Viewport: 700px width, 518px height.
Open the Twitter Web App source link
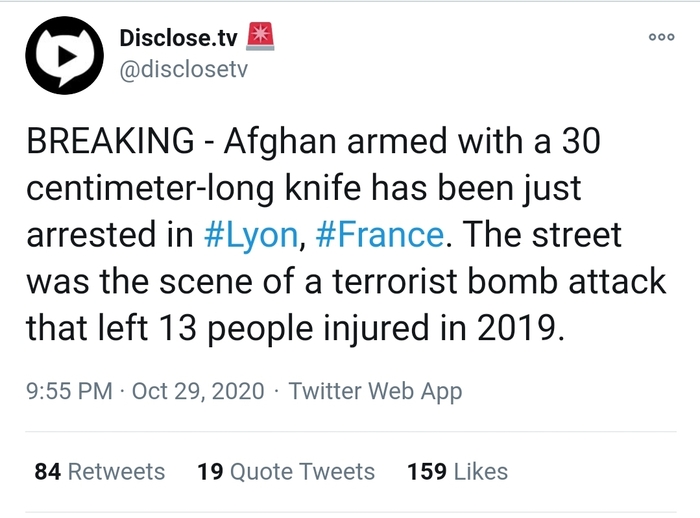tap(375, 391)
